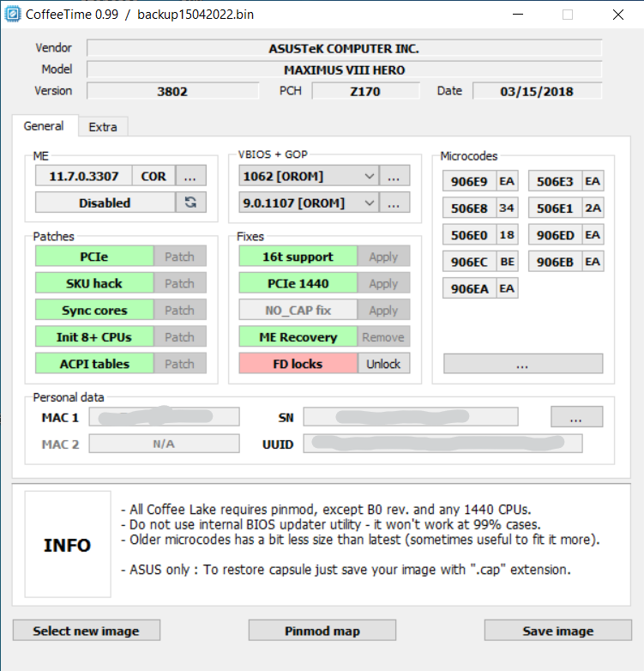Click the CoffeeTime app icon in title bar

tap(12, 14)
